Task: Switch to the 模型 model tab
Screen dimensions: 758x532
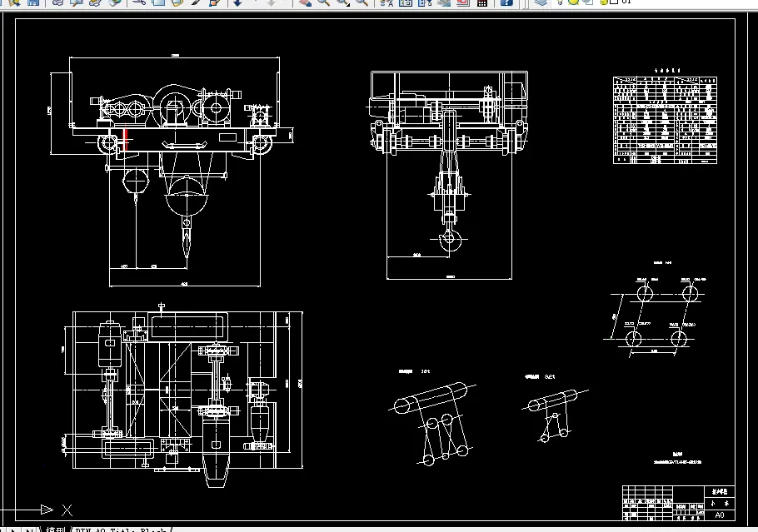Action: click(55, 530)
